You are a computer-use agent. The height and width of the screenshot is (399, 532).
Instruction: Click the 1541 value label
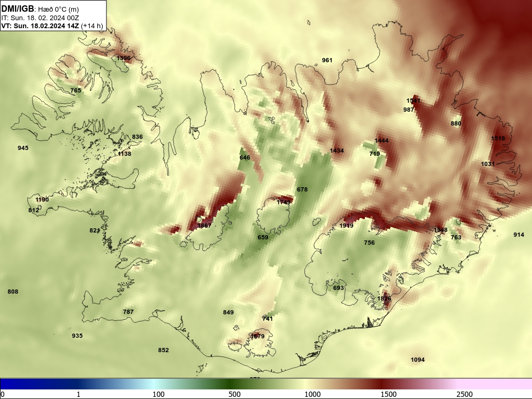click(413, 101)
